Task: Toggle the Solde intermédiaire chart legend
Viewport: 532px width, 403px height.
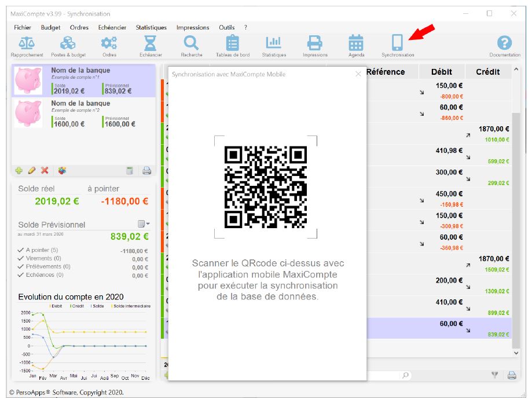Action: click(131, 306)
